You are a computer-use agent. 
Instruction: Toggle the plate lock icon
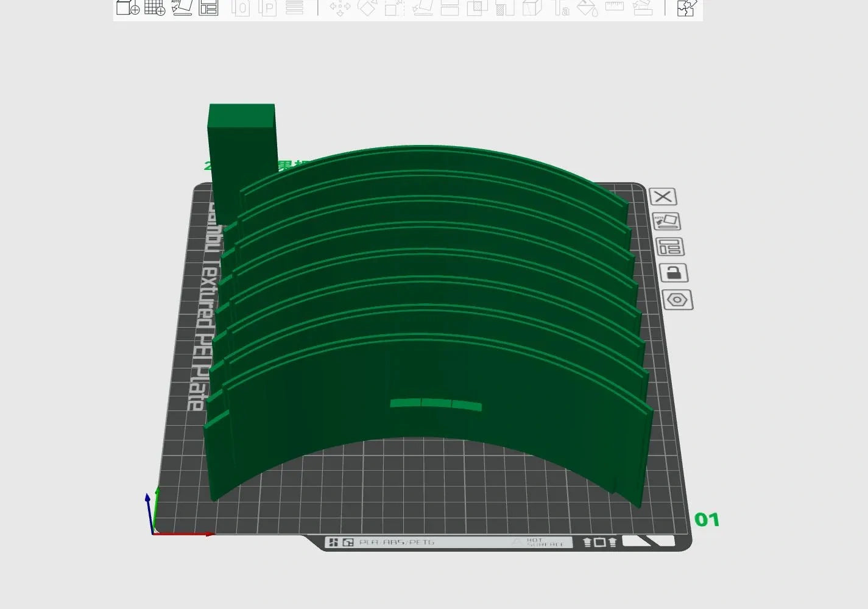[x=674, y=272]
